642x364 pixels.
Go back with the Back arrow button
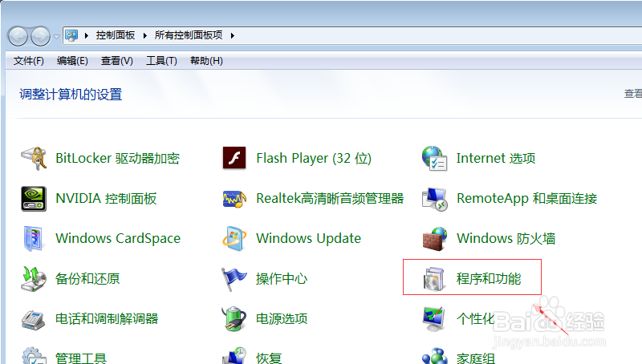(18, 36)
